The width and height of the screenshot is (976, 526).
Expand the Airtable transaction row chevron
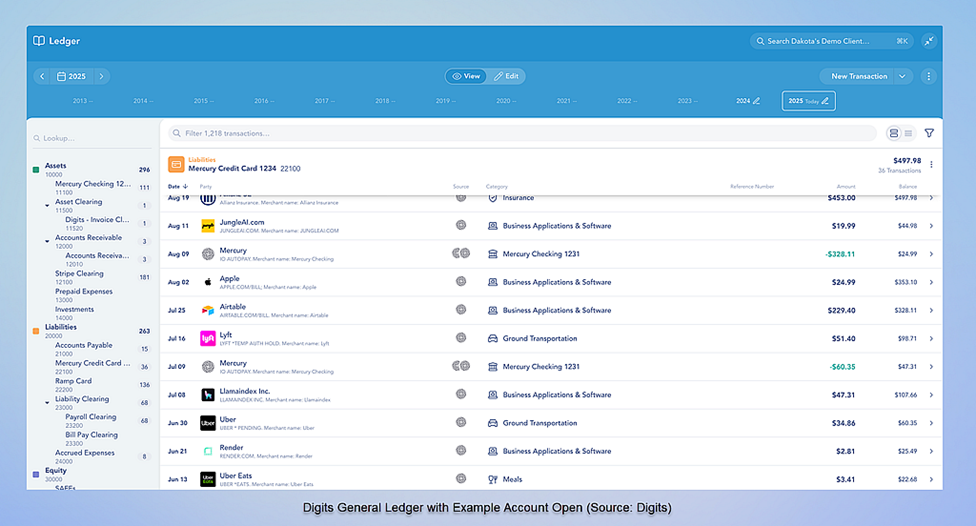pos(931,310)
